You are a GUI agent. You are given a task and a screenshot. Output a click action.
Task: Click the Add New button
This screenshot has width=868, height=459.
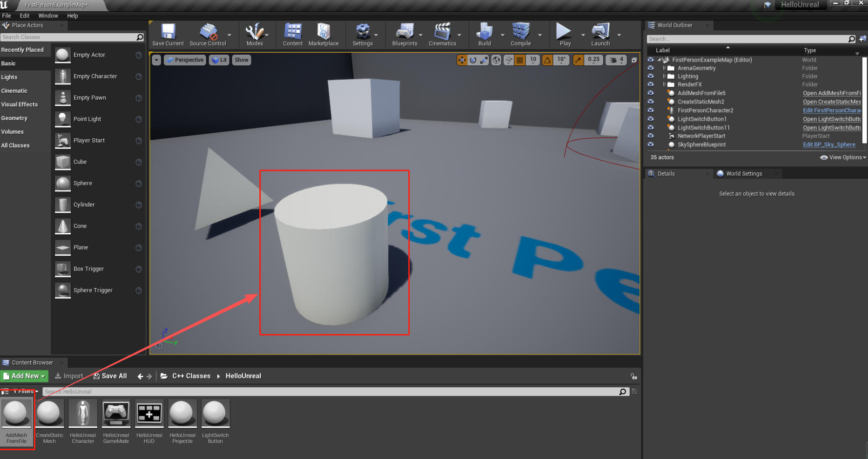[x=24, y=376]
